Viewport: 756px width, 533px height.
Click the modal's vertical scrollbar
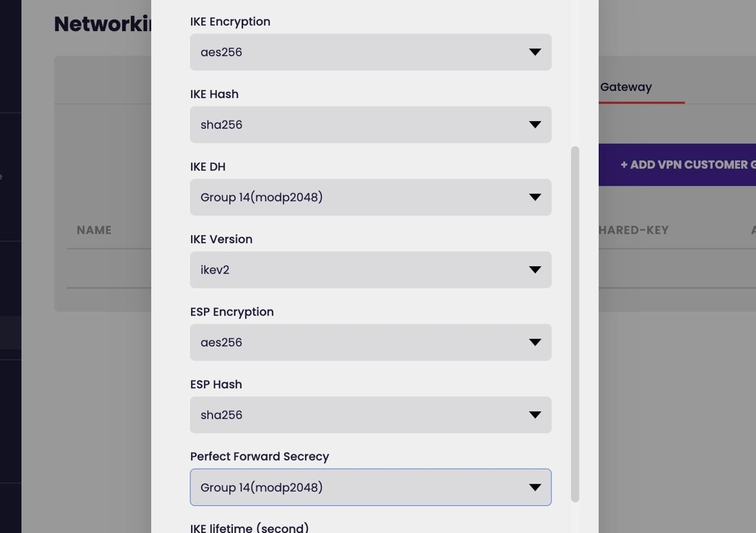coord(575,324)
